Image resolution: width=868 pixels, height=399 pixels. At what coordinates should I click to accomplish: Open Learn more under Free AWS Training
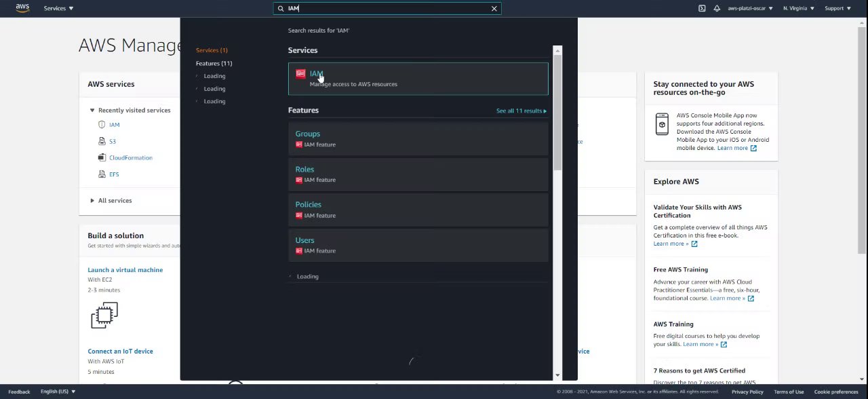pyautogui.click(x=732, y=298)
